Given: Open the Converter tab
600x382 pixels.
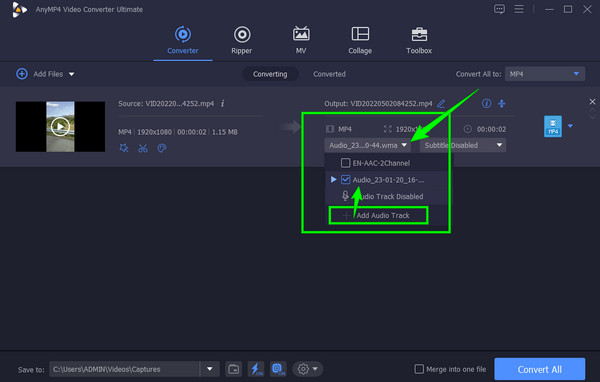Looking at the screenshot, I should pos(183,40).
